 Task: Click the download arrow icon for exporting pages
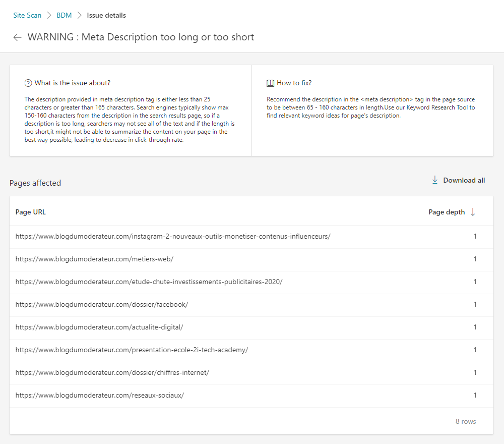click(434, 180)
